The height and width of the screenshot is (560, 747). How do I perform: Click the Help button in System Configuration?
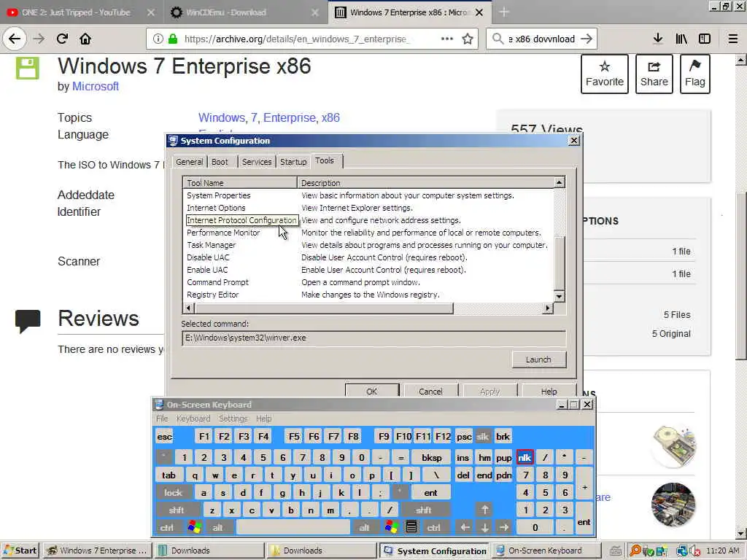pos(549,391)
